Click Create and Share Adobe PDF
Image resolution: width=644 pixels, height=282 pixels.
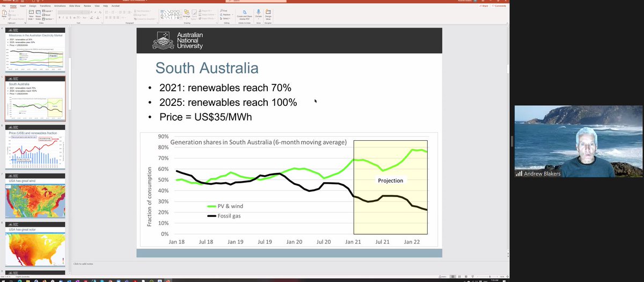pyautogui.click(x=244, y=15)
